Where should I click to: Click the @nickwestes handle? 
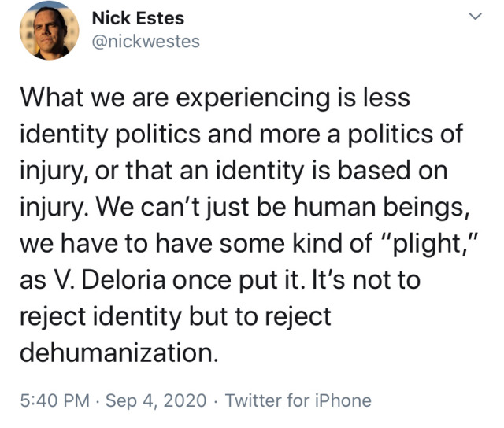(146, 41)
